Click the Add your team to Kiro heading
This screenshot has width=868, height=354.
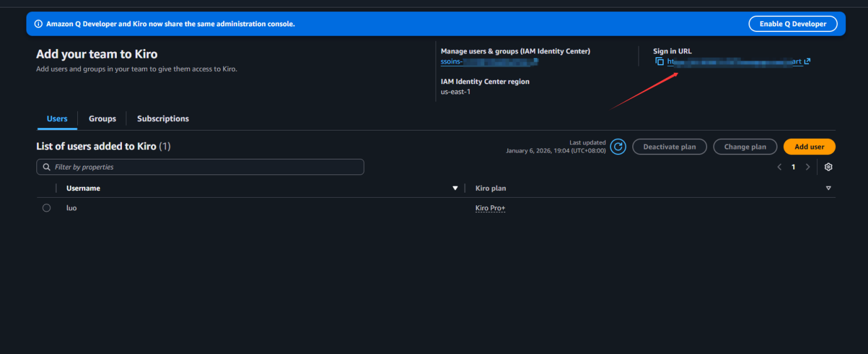(x=97, y=55)
